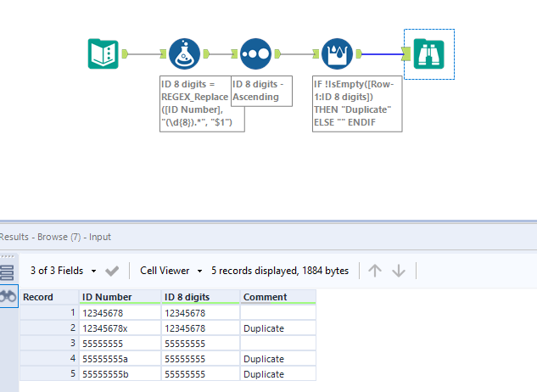
Task: Select record row number 3
Action: point(49,343)
